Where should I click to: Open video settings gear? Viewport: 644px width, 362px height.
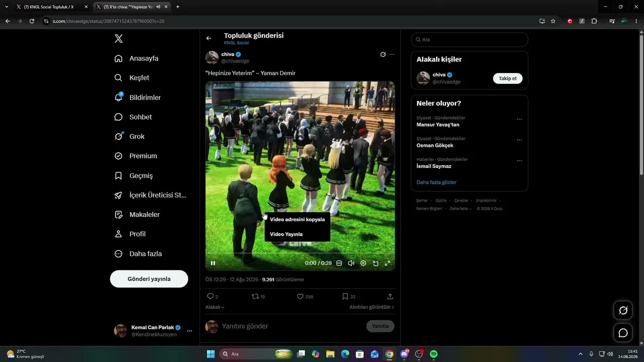pos(363,263)
